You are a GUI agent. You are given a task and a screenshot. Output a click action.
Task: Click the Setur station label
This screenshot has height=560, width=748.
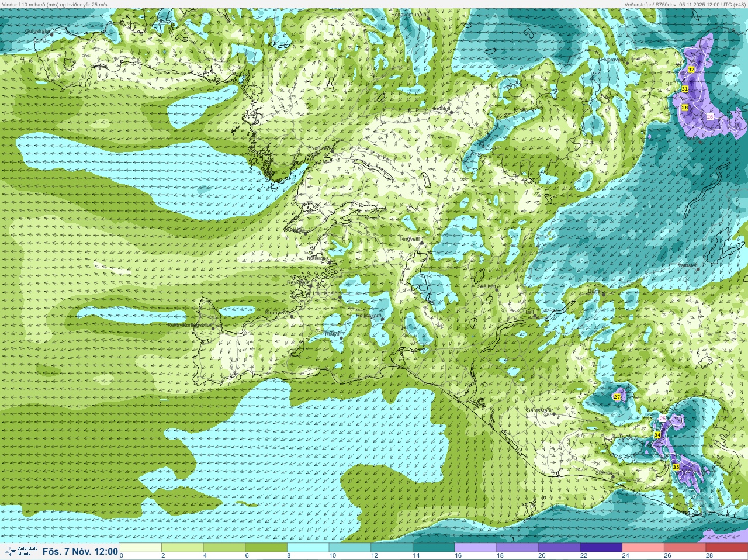[694, 139]
